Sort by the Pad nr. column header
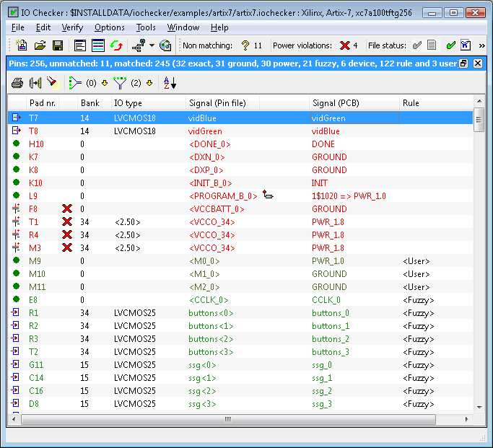 [x=42, y=103]
